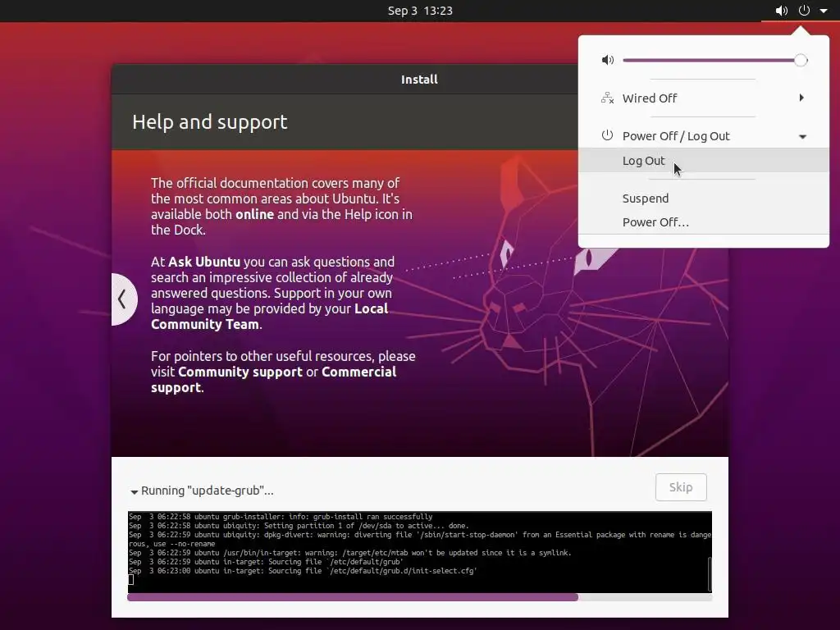Viewport: 840px width, 630px height.
Task: Select Suspend from the system menu
Action: (703, 199)
